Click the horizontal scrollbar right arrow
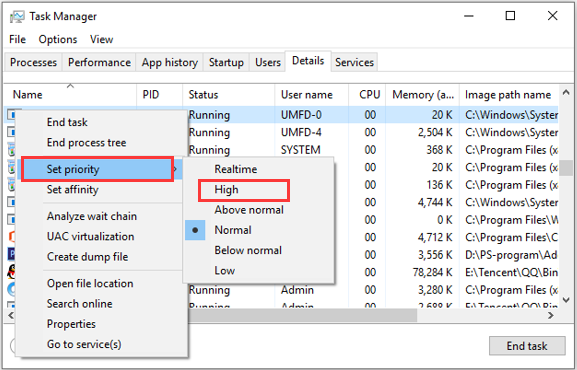 pyautogui.click(x=551, y=315)
